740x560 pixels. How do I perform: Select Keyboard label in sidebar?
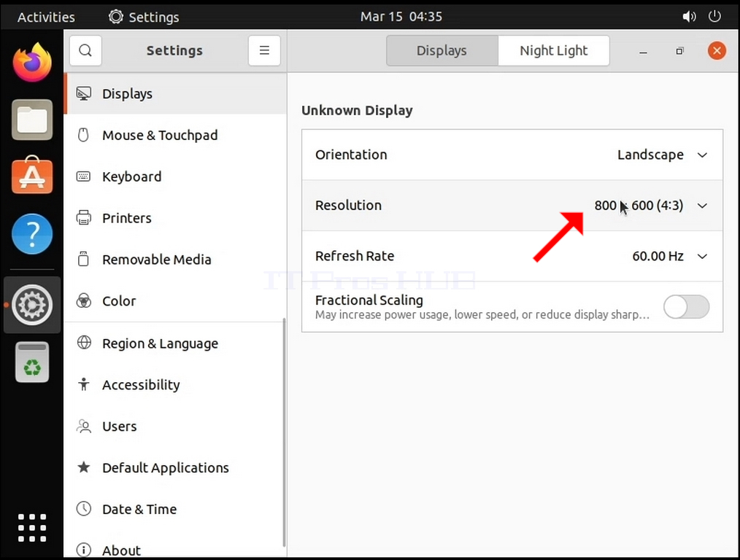coord(131,176)
